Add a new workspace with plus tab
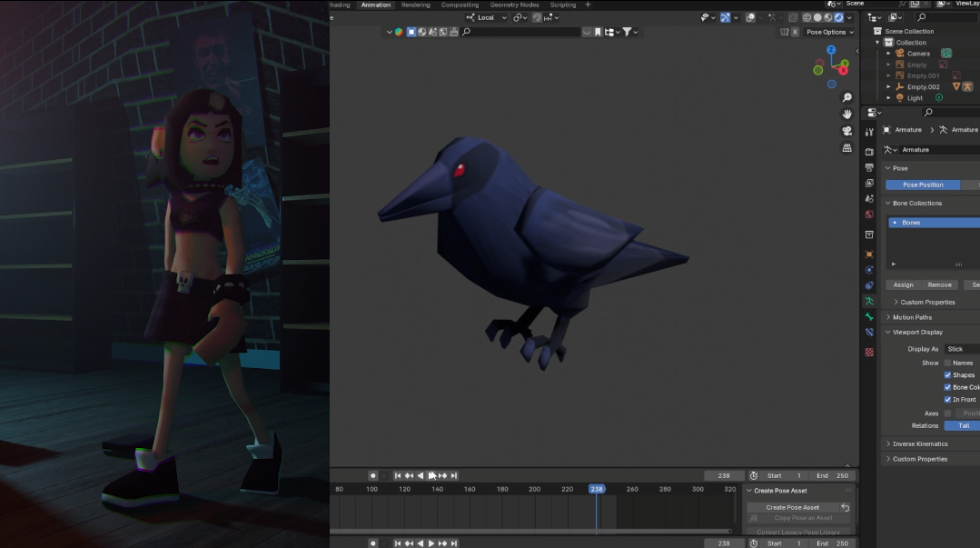This screenshot has width=980, height=548. pos(588,5)
